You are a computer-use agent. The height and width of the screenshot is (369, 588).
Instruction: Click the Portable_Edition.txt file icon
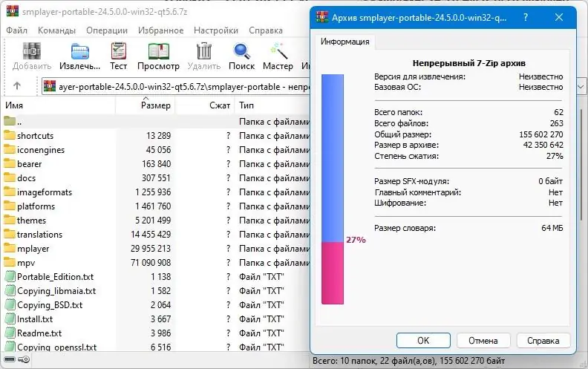(x=10, y=277)
